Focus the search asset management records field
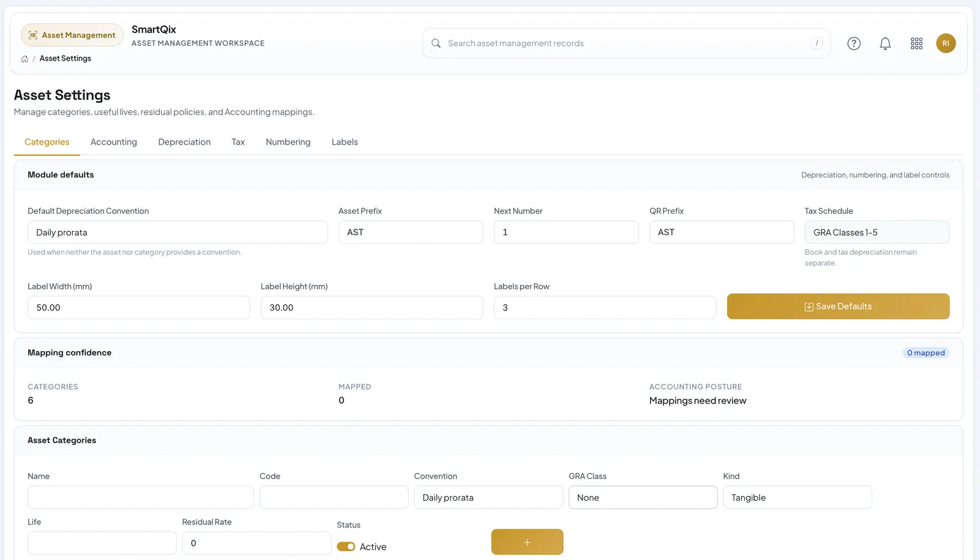 pos(627,44)
